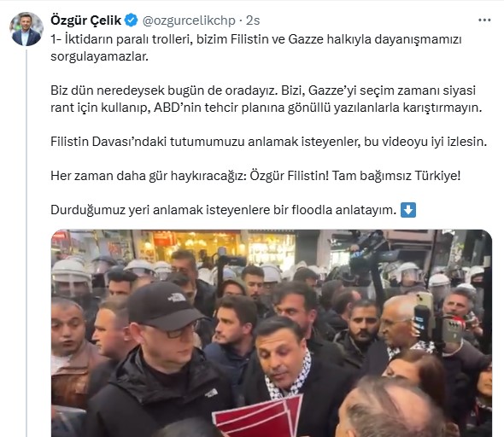The image size is (504, 437).
Task: Click the red folder in the video
Action: coord(259,416)
